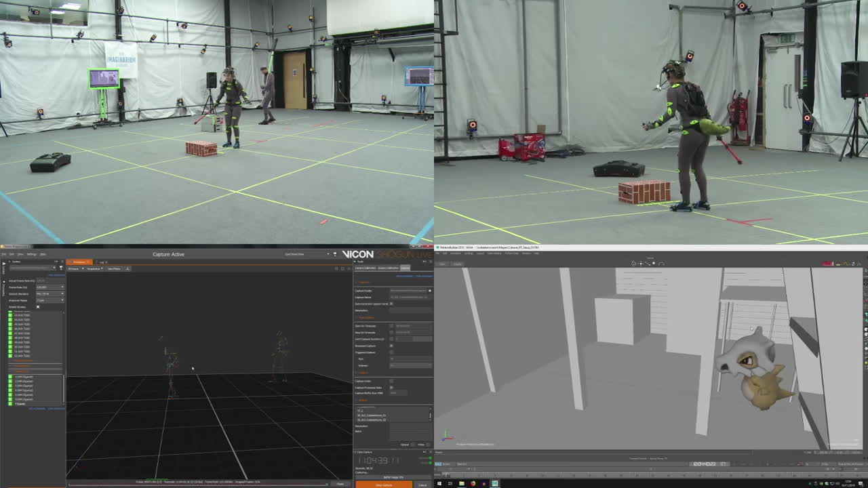The image size is (868, 488).
Task: Open the Frame Rate dropdown
Action: pos(50,287)
